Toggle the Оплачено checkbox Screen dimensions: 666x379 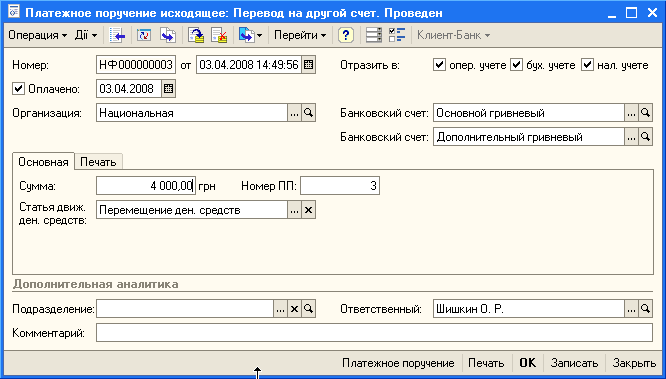pos(18,89)
